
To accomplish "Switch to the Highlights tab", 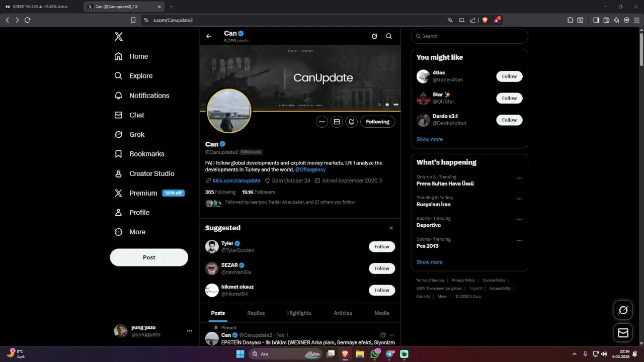I will pyautogui.click(x=299, y=313).
